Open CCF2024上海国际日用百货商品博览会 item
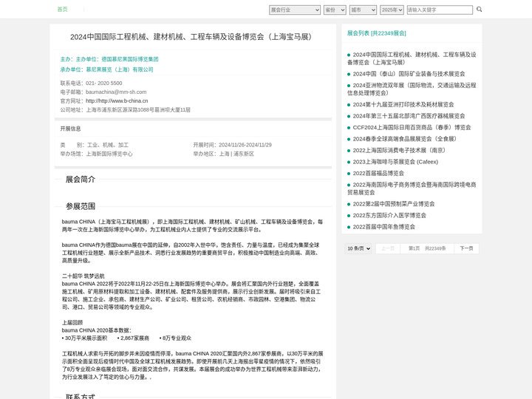 tap(412, 128)
